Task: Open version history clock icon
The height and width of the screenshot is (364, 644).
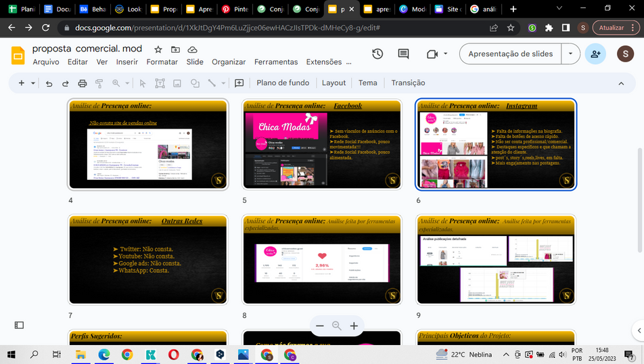Action: (x=377, y=54)
